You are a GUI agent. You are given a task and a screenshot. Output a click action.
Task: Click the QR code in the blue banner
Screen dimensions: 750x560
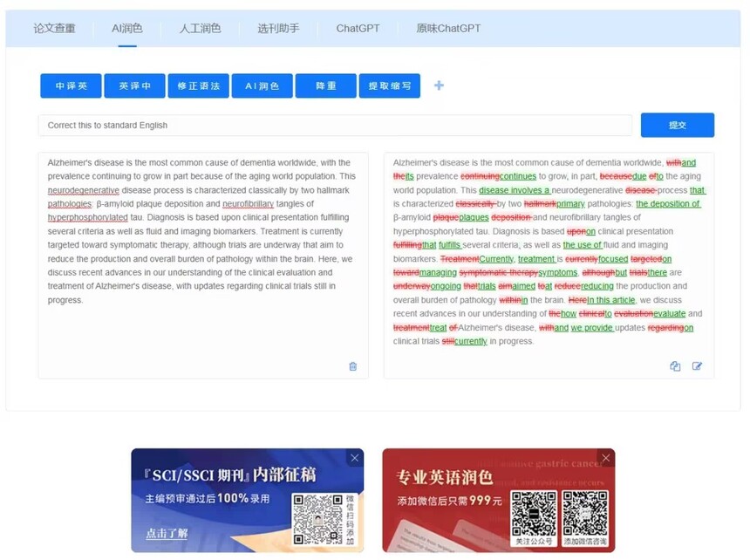coord(318,519)
